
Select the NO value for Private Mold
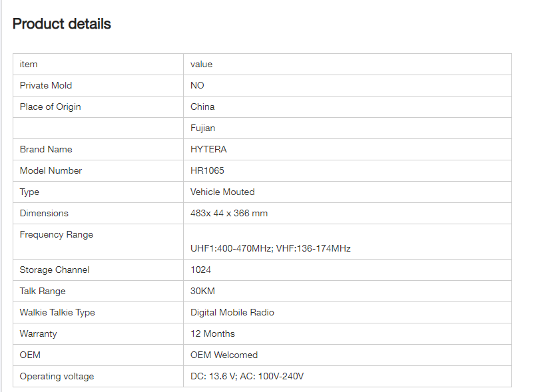coord(197,85)
